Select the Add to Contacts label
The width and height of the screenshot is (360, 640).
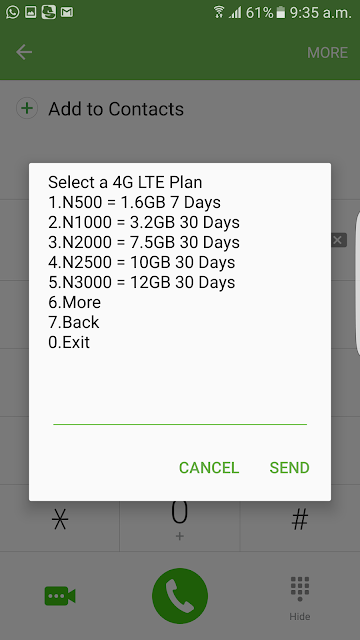tap(116, 109)
